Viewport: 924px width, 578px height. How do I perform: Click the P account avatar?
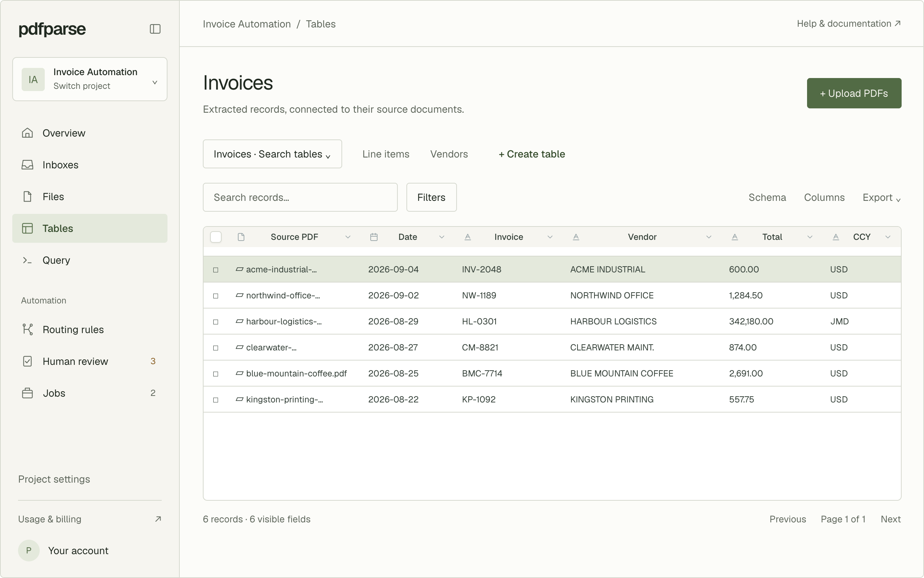pos(29,551)
